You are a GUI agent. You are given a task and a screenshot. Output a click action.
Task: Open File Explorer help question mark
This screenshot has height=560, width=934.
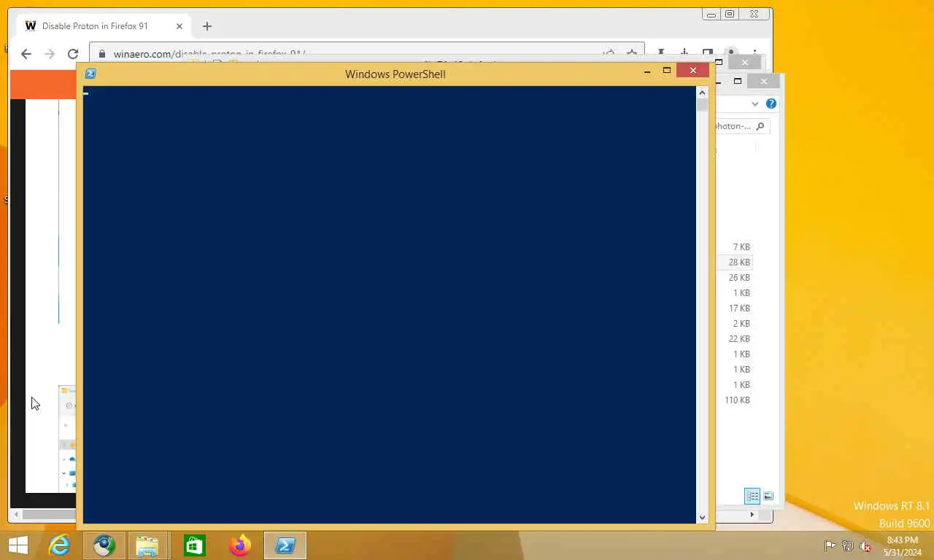(x=771, y=104)
